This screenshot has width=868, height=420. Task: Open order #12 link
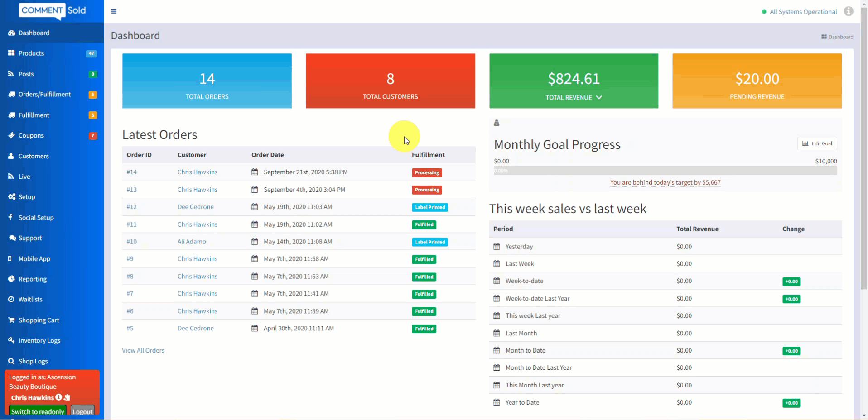(131, 207)
